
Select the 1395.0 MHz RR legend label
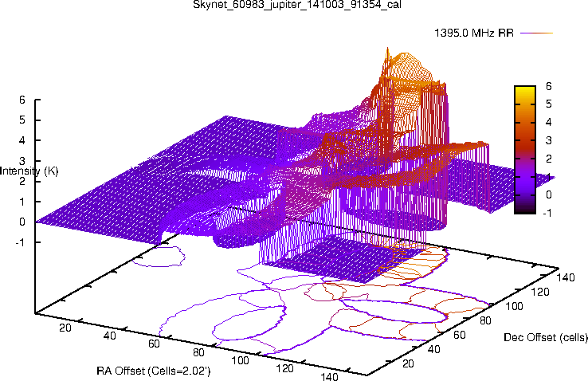point(477,33)
